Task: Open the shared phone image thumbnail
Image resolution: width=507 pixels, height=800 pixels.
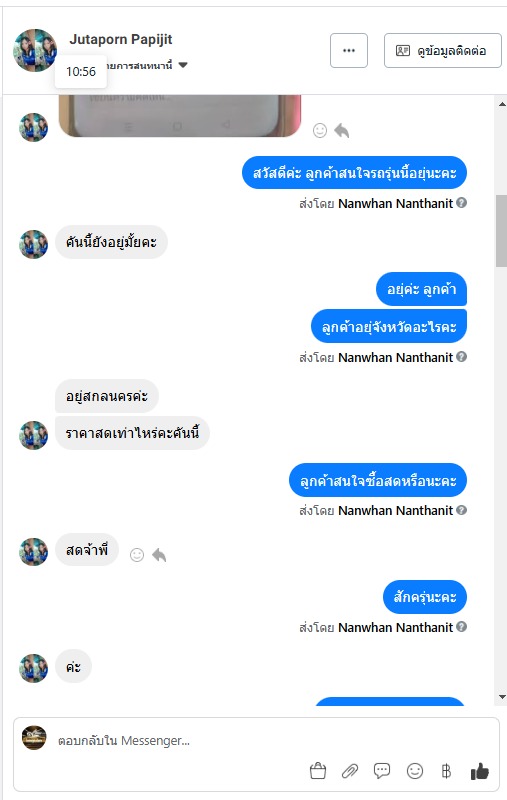Action: coord(180,115)
